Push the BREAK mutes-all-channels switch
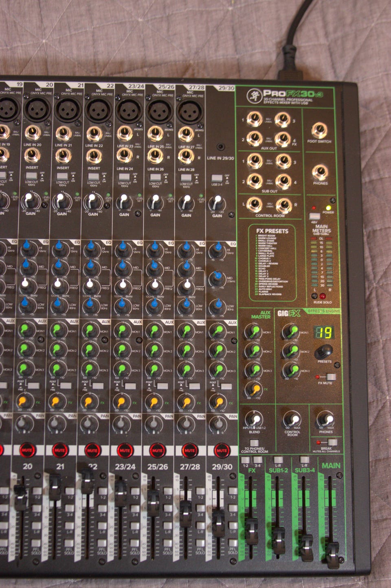391x588 pixels. coord(332,442)
